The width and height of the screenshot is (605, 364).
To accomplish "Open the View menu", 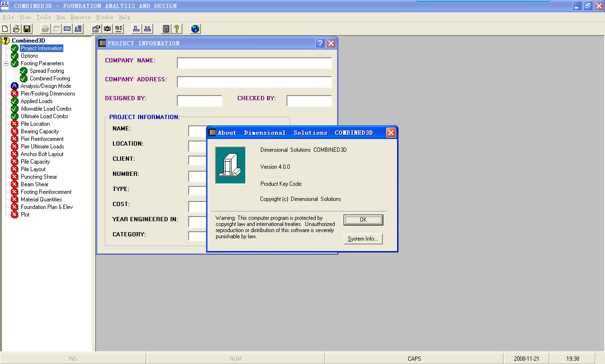I will (25, 17).
